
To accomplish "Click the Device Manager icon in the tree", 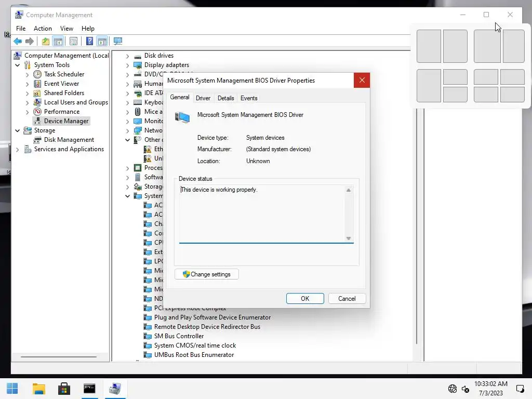I will 37,121.
